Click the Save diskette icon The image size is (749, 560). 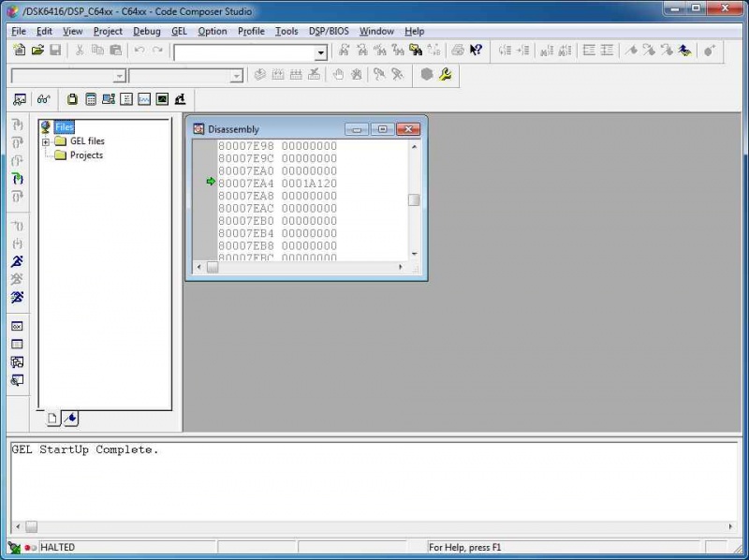(x=55, y=51)
